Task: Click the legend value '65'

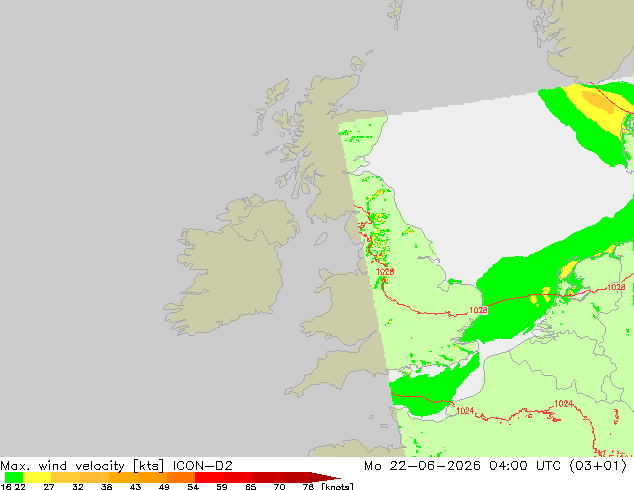Action: (251, 486)
